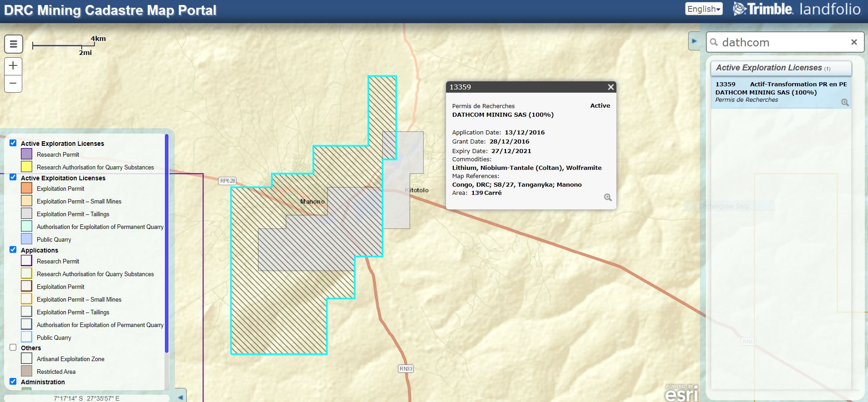Open the hamburger menu button

(14, 44)
